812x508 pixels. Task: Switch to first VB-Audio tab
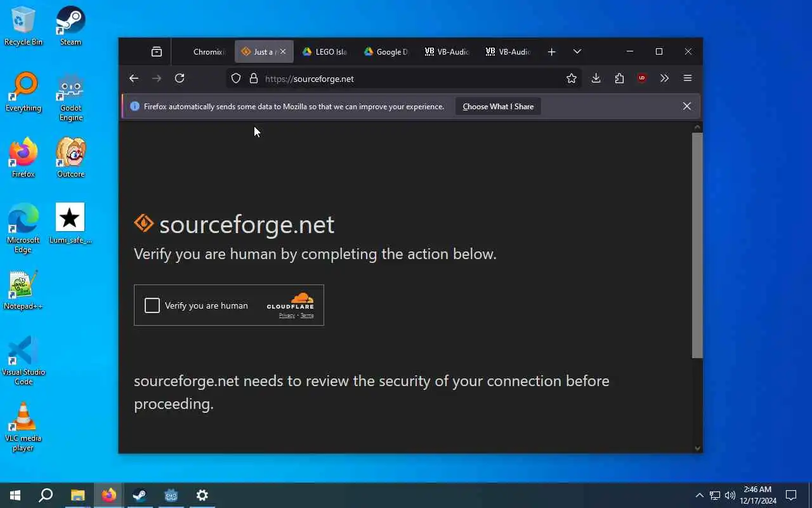[x=447, y=52]
